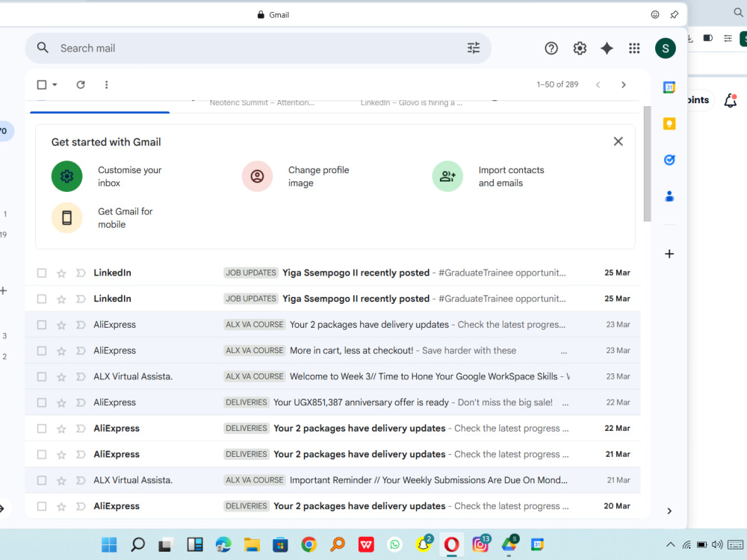Open Google Tasks in side panel
The height and width of the screenshot is (560, 747).
[669, 160]
